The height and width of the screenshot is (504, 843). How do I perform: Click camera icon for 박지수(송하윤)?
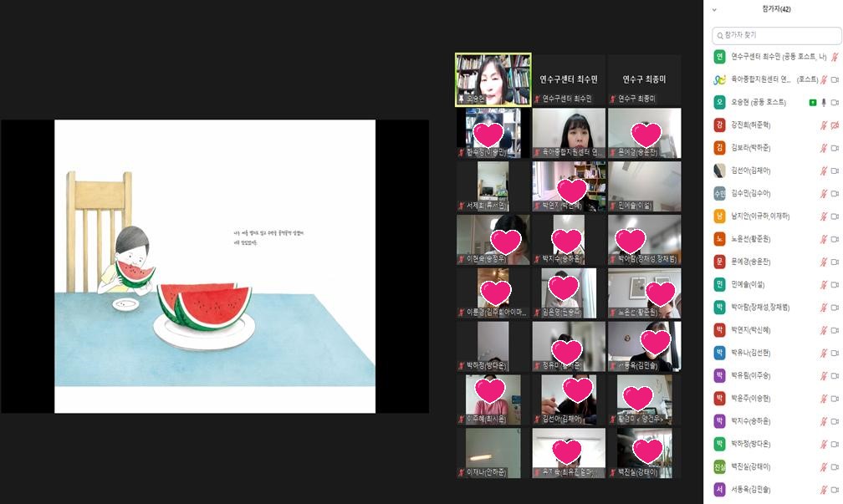point(835,421)
